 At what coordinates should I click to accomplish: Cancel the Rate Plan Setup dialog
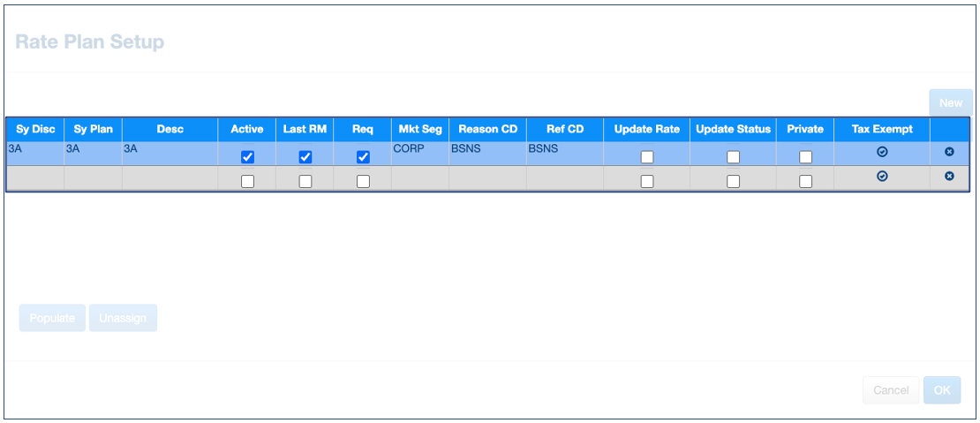pyautogui.click(x=890, y=390)
